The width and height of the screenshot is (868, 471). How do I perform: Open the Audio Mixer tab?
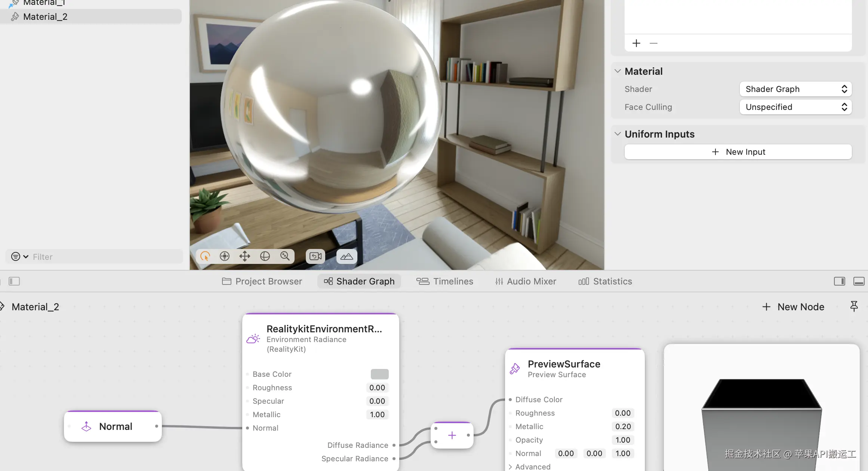coord(526,281)
